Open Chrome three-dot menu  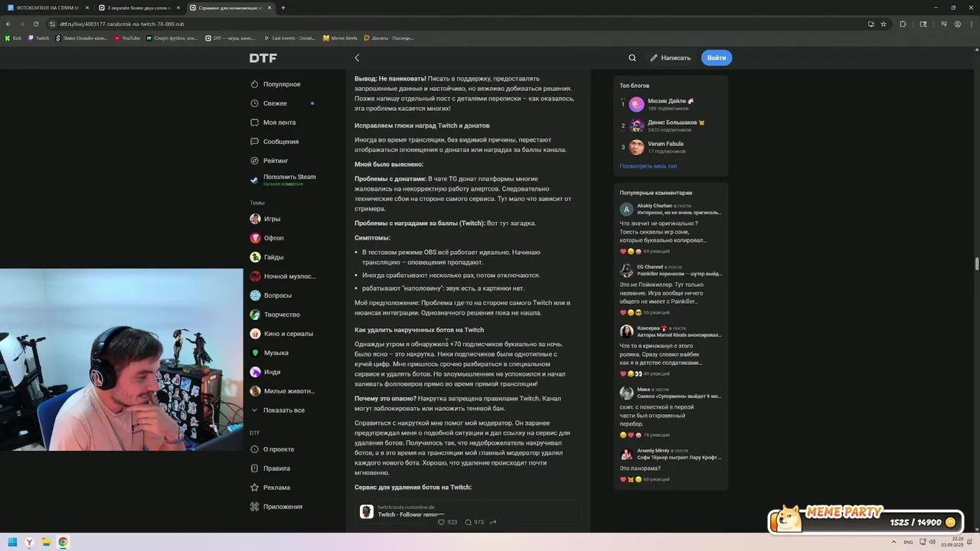972,24
